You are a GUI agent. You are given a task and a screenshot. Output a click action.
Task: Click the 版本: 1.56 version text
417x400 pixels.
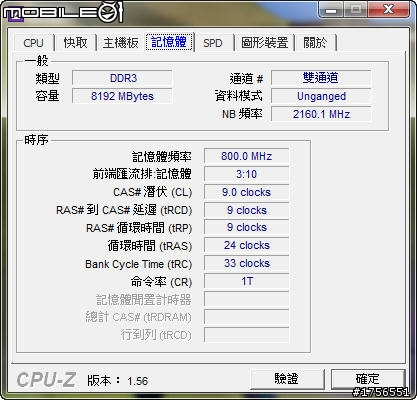point(118,381)
